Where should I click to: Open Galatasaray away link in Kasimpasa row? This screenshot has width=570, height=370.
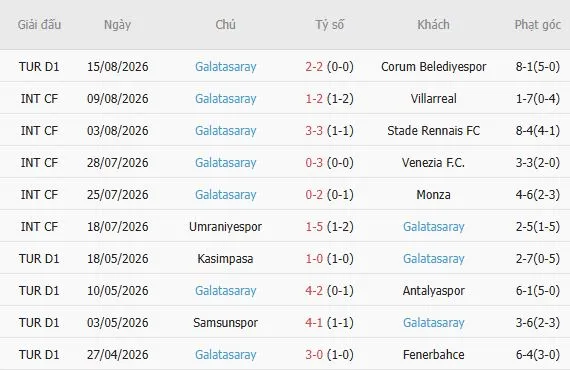point(433,259)
